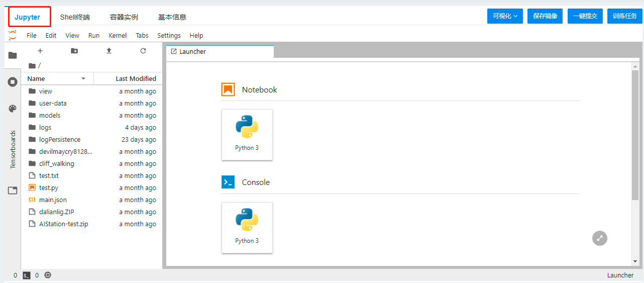Switch to the Shell终端 tab
The image size is (644, 283).
(x=75, y=17)
